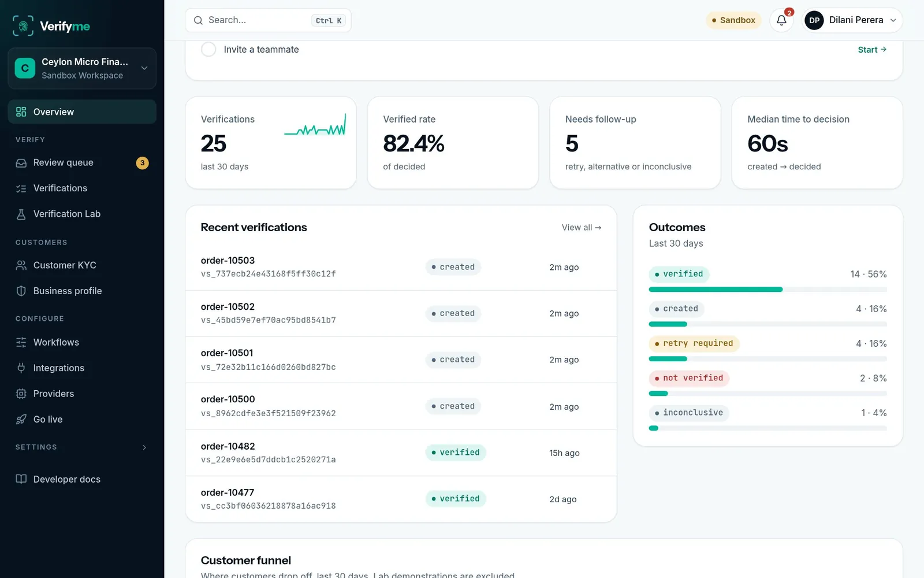Open Verifications in sidebar

click(x=82, y=188)
